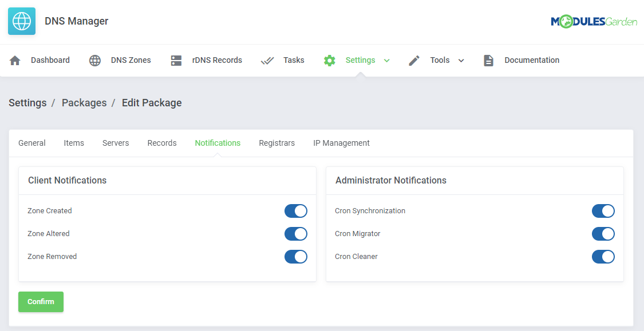Click the Zone Removed label
Screen dimensions: 644x331
pos(52,257)
